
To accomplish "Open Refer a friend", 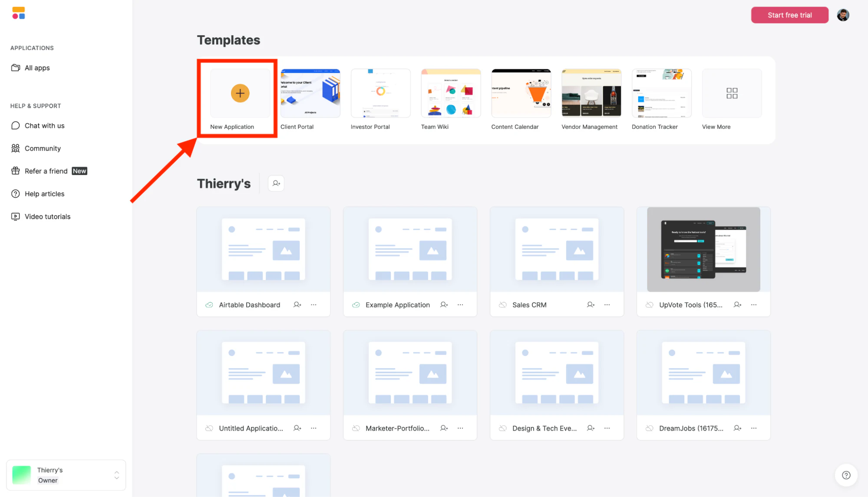I will pyautogui.click(x=49, y=171).
